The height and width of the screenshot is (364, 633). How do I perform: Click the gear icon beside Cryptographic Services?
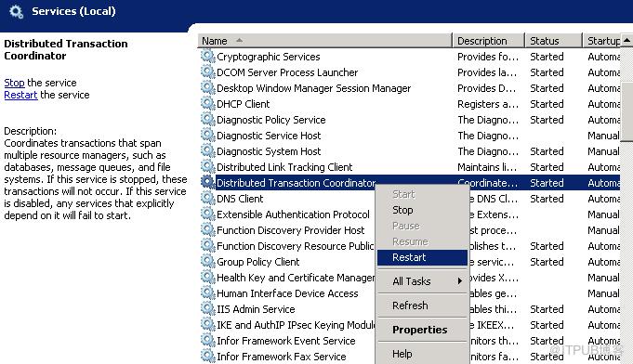(x=207, y=56)
